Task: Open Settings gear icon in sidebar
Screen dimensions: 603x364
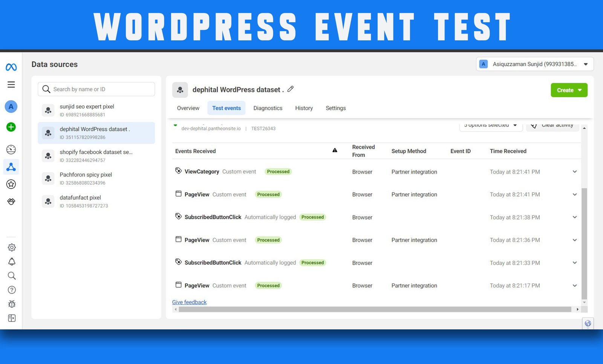Action: coord(12,248)
